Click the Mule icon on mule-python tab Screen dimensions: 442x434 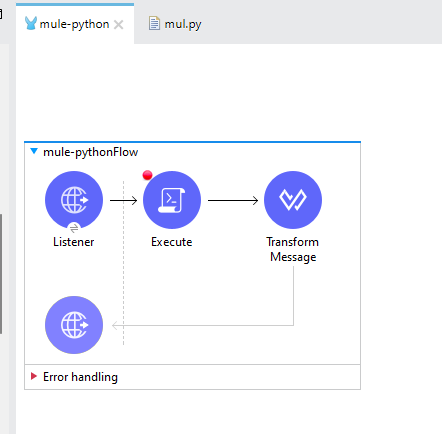coord(31,23)
